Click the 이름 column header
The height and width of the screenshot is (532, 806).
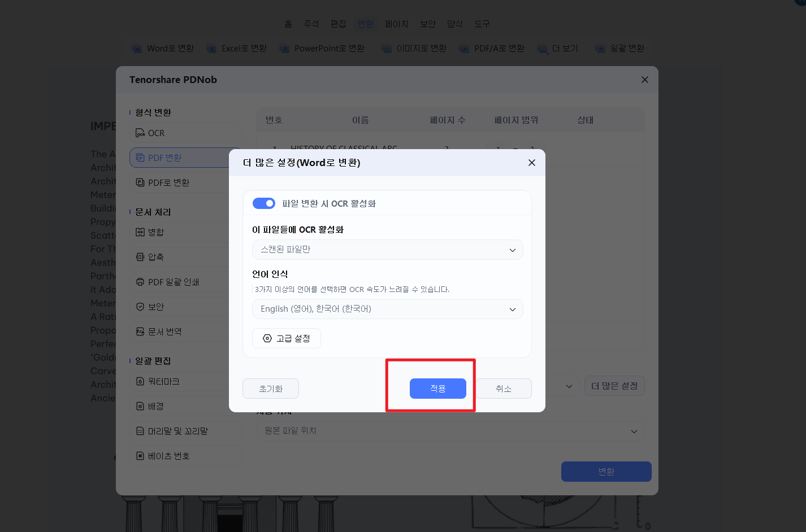click(361, 120)
